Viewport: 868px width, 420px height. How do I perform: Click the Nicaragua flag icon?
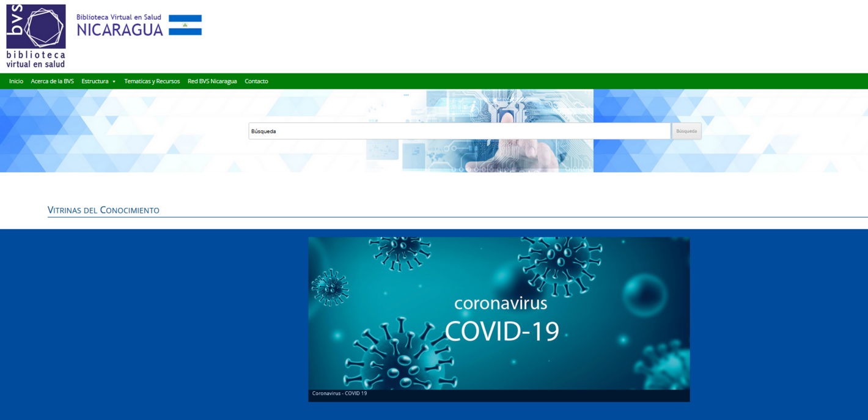(x=185, y=25)
